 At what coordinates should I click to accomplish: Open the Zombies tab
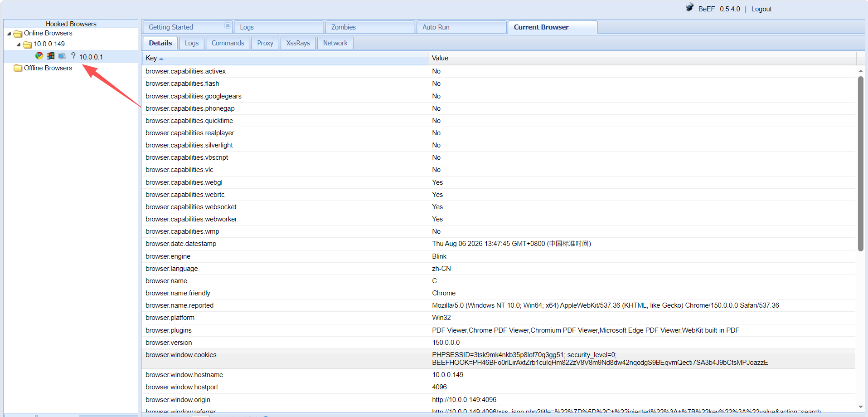[x=370, y=27]
